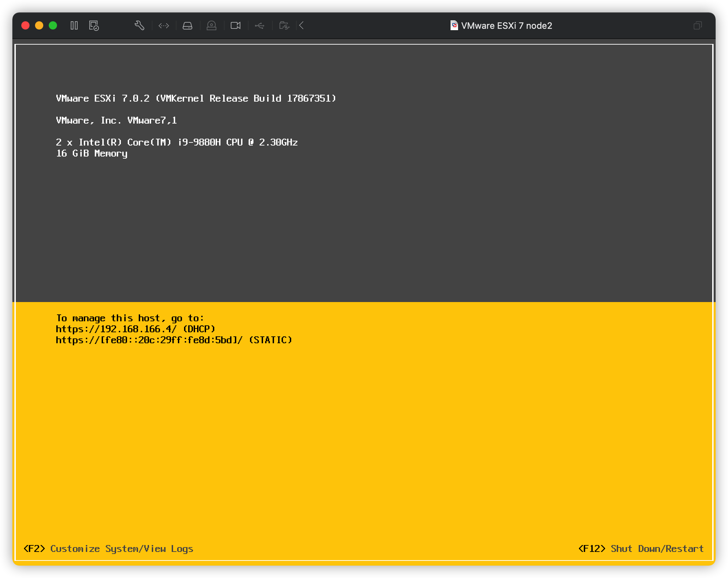The image size is (728, 578).
Task: Pause the virtual machine
Action: (x=74, y=26)
